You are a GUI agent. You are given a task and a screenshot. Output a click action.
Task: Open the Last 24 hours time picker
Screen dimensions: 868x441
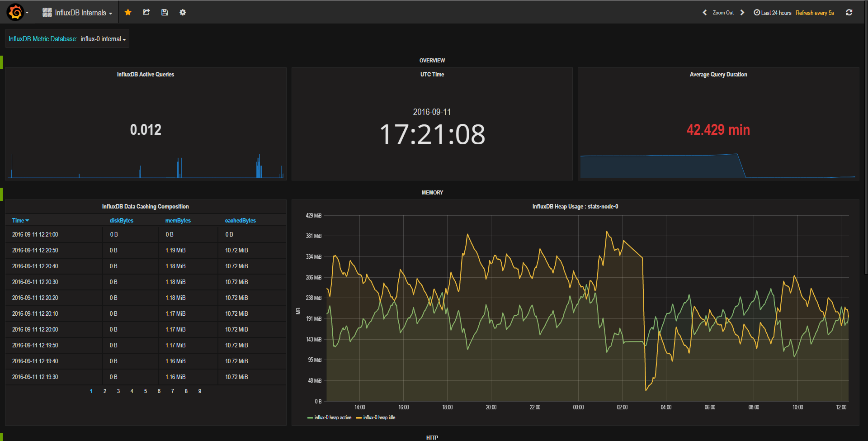click(773, 13)
